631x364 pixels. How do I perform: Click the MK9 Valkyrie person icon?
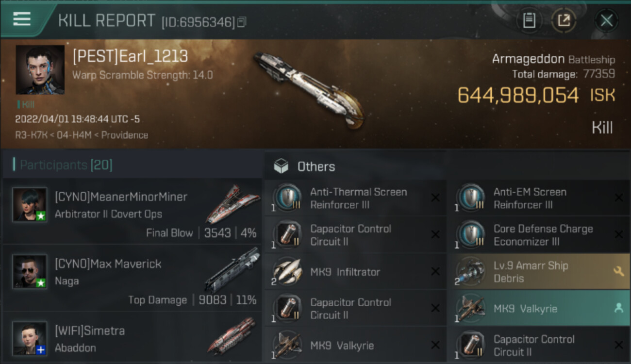pos(618,308)
